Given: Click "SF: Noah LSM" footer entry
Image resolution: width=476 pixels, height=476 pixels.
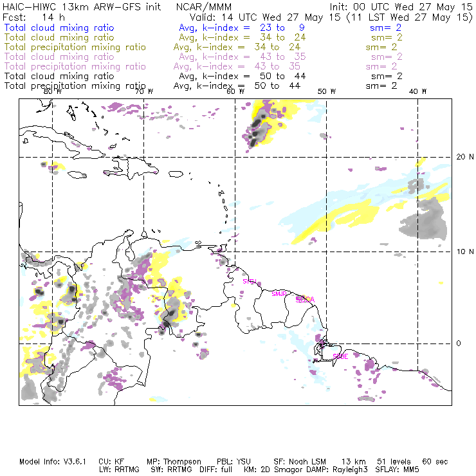Looking at the screenshot, I should 300,462.
